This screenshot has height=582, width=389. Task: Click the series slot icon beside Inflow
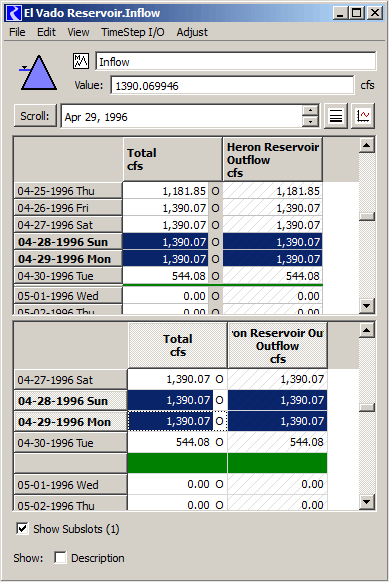[x=81, y=61]
